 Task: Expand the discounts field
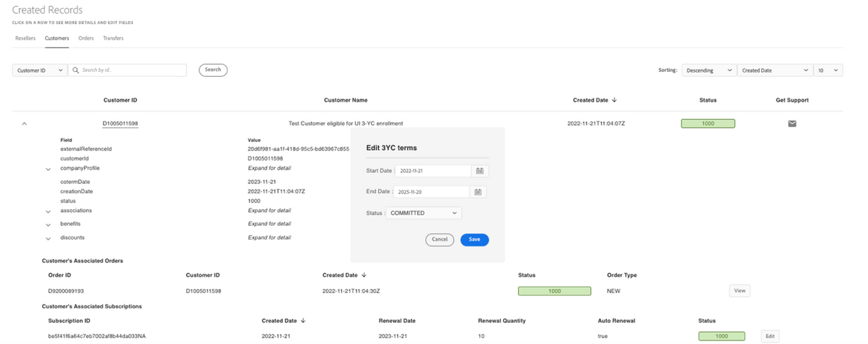48,239
